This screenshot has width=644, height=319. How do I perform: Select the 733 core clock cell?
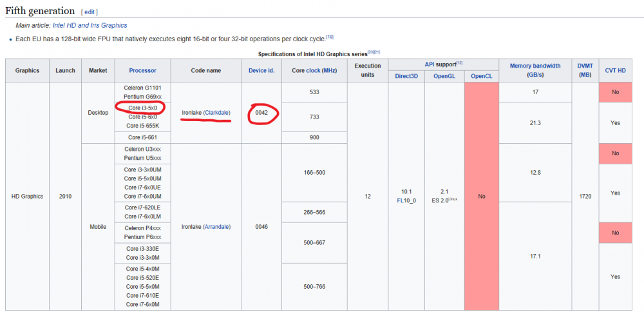tap(315, 117)
